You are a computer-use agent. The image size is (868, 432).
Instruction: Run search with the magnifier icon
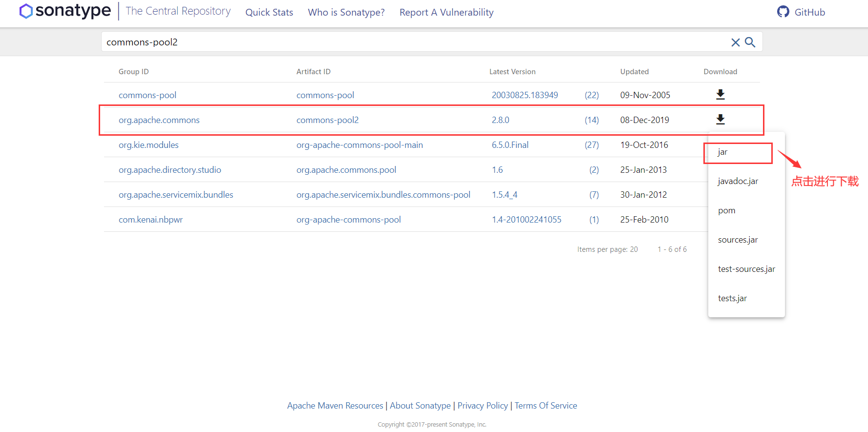click(x=750, y=42)
